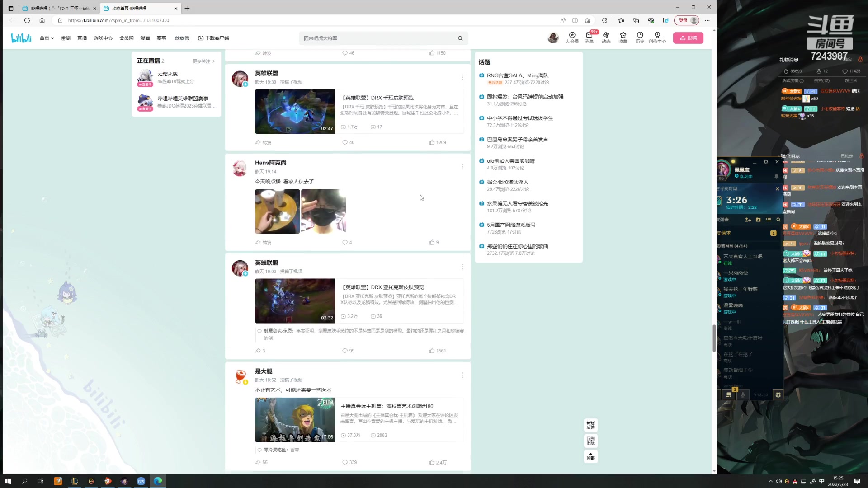Open the 番剧 navigation item
The height and width of the screenshot is (488, 868).
(x=66, y=38)
